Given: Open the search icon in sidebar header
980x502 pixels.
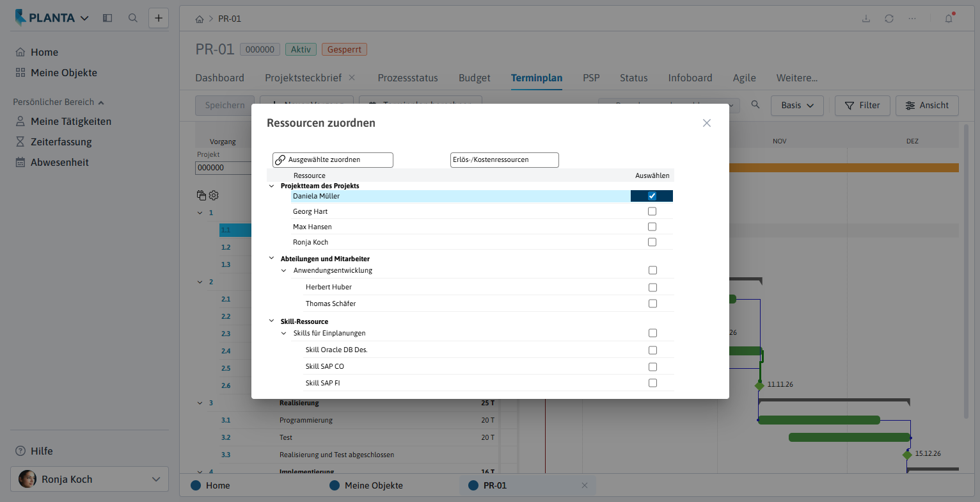Looking at the screenshot, I should tap(133, 18).
